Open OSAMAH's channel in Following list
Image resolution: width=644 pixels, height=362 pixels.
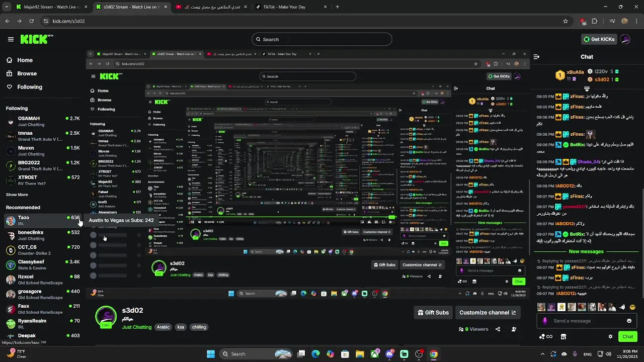(43, 121)
